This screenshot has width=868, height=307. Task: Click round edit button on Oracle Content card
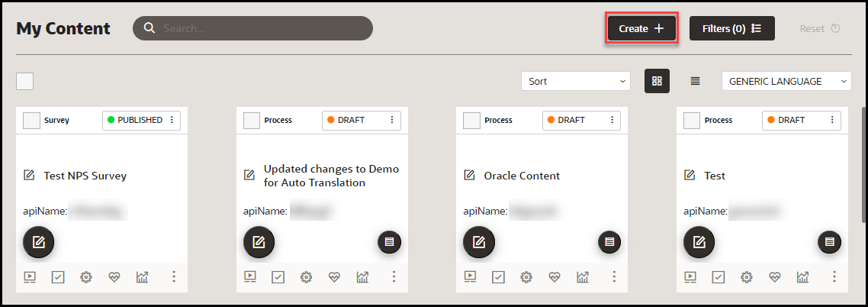479,242
